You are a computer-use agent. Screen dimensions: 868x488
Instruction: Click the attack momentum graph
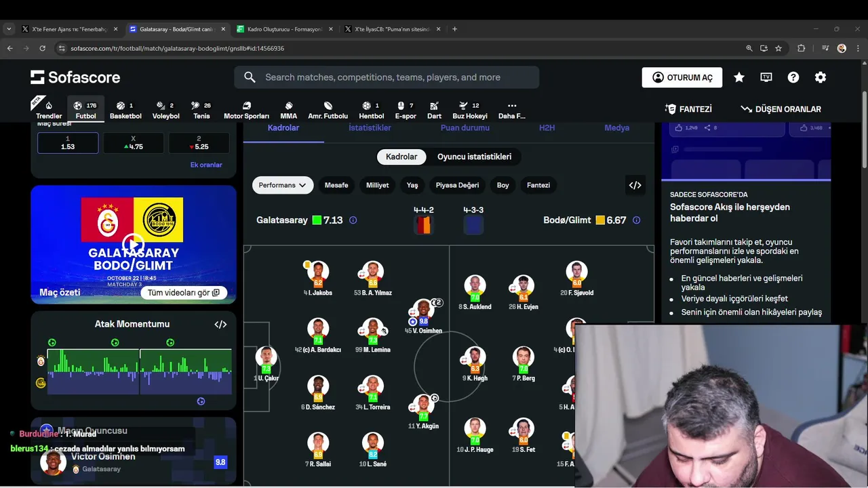pos(140,371)
